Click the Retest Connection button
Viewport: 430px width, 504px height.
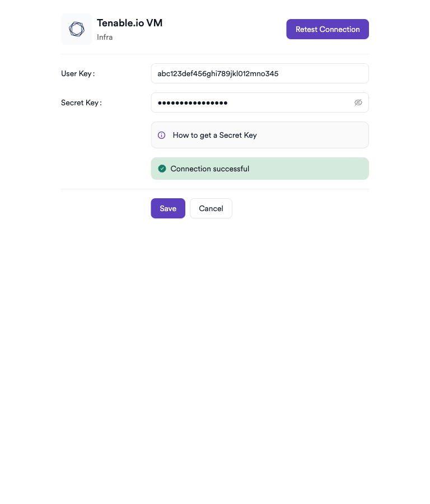[x=327, y=29]
